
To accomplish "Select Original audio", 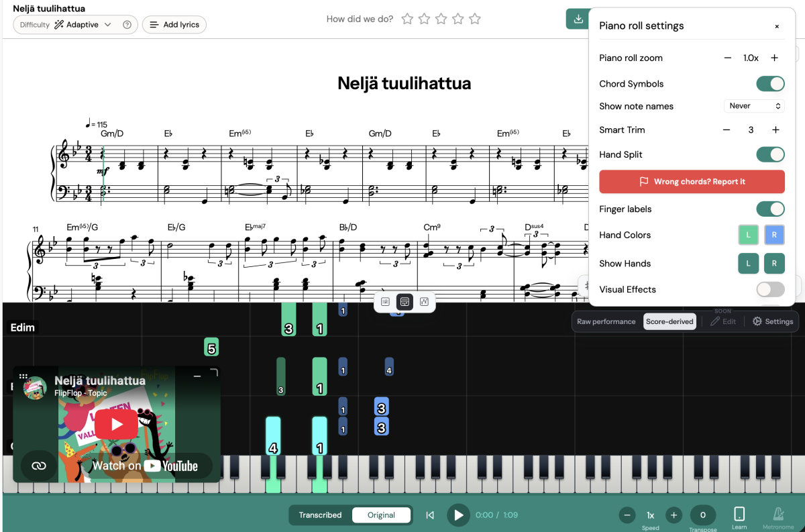I will point(382,515).
